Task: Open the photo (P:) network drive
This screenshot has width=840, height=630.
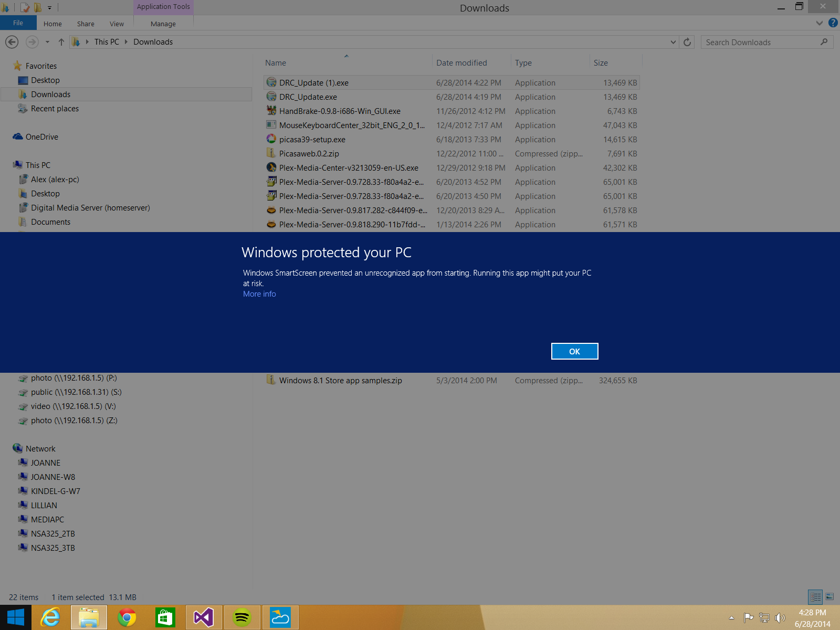Action: 73,378
